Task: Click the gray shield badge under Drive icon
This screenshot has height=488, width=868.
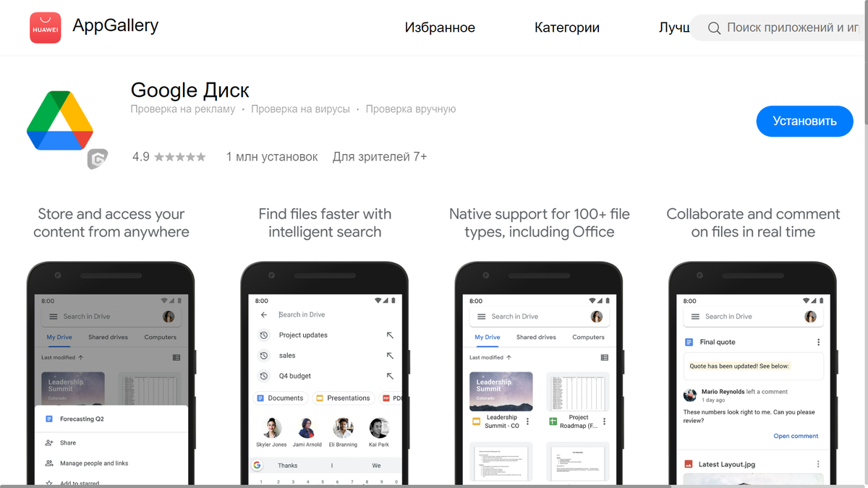Action: point(97,159)
